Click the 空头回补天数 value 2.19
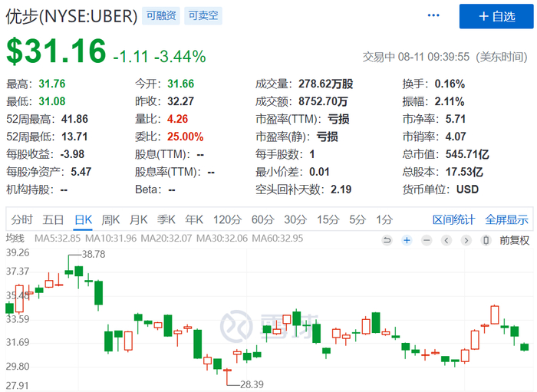Screen dimensions: 537x392 (x=341, y=189)
